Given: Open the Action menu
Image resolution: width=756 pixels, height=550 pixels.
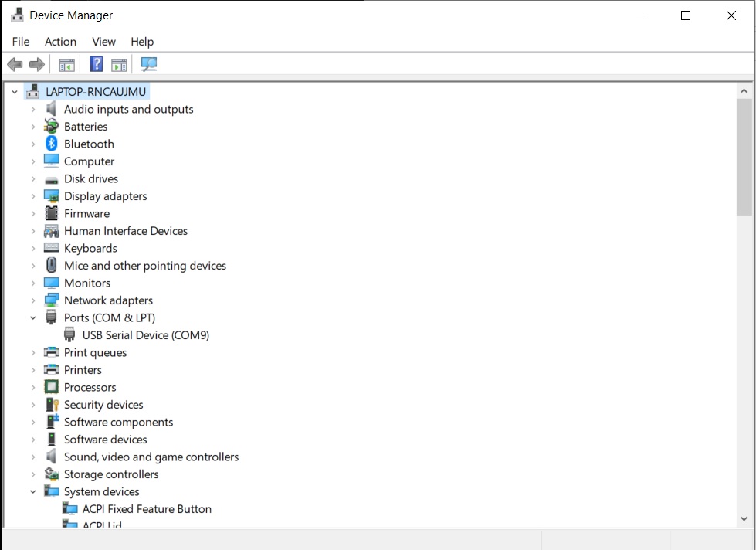Looking at the screenshot, I should point(60,42).
